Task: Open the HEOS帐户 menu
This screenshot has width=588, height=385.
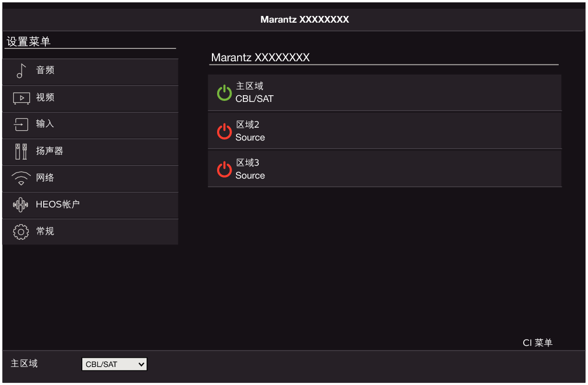Action: point(90,205)
